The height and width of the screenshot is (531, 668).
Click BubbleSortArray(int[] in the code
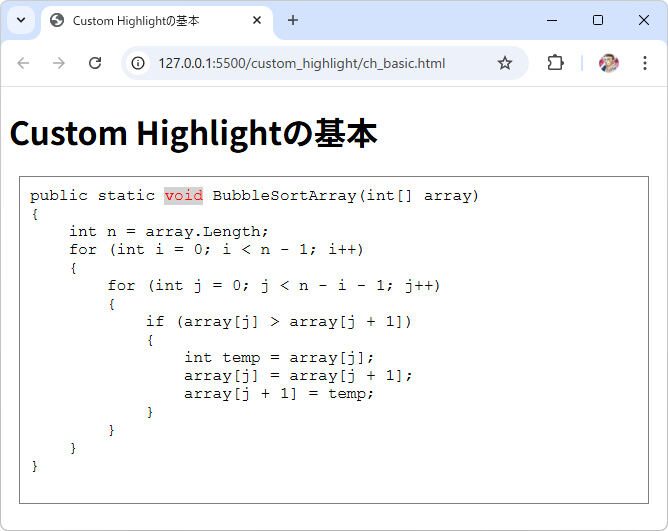[313, 196]
